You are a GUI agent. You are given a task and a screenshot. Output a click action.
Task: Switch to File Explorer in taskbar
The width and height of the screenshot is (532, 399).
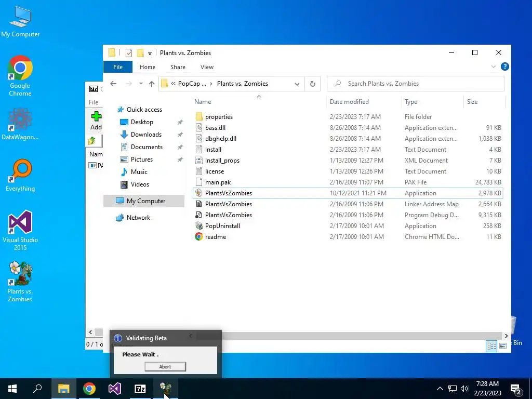63,389
